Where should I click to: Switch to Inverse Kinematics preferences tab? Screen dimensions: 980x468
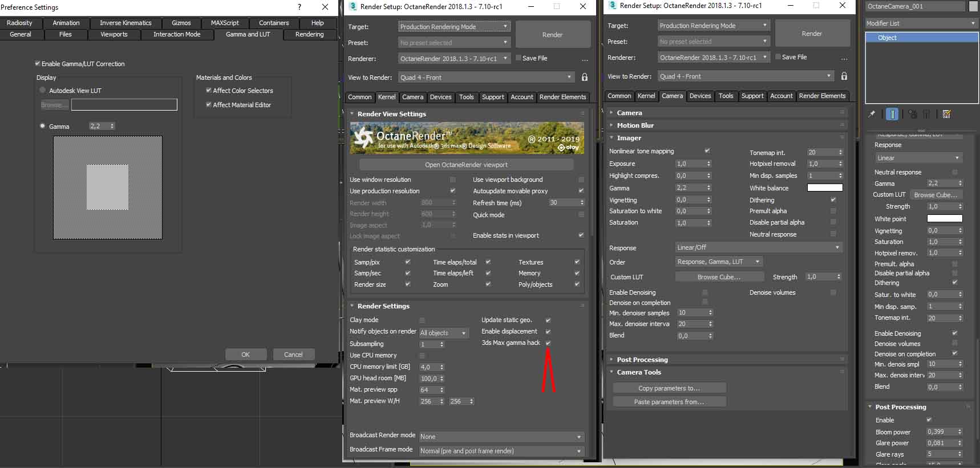[125, 23]
